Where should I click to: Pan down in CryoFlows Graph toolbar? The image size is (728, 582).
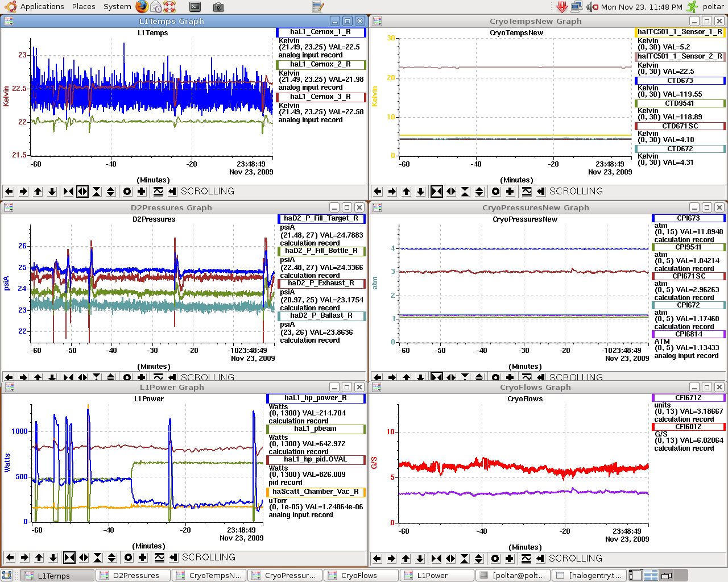[x=420, y=559]
